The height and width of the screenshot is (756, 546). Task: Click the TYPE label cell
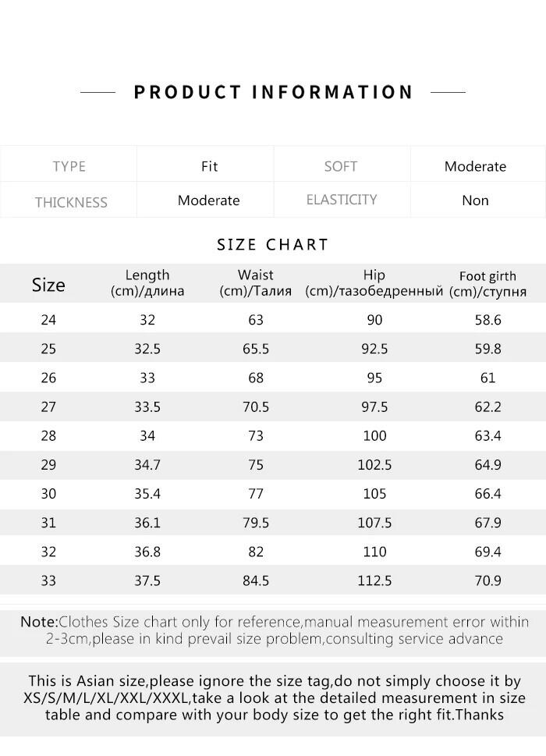[69, 166]
